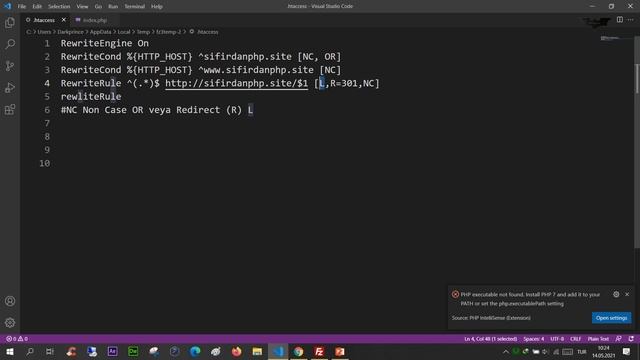Viewport: 640px width, 360px height.
Task: Select language mode via Plain Text
Action: click(x=598, y=339)
